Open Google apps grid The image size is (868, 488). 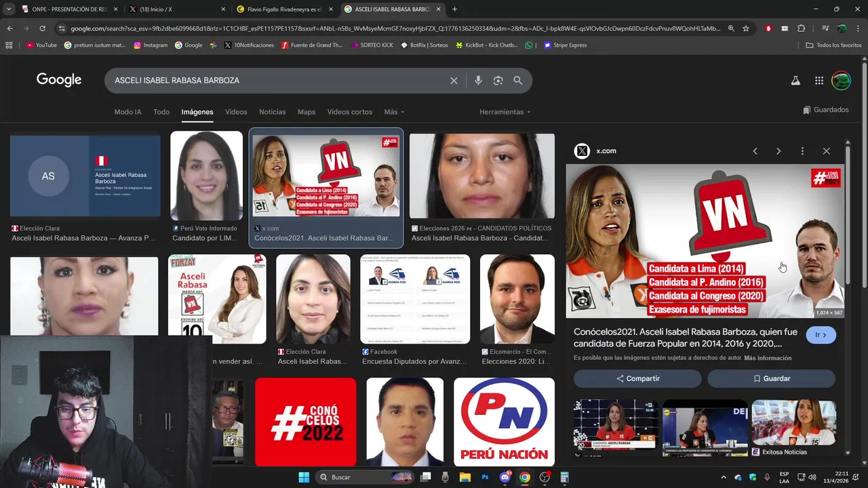(819, 81)
